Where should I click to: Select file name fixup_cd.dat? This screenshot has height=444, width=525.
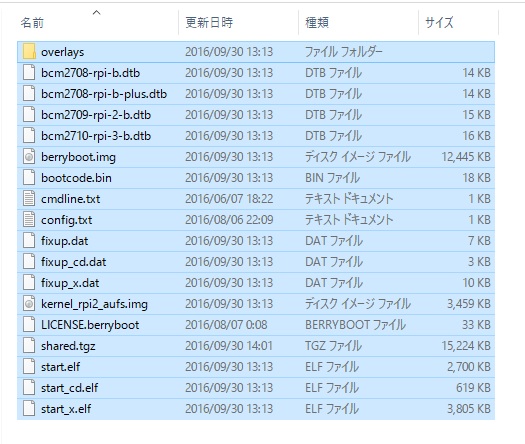click(73, 262)
